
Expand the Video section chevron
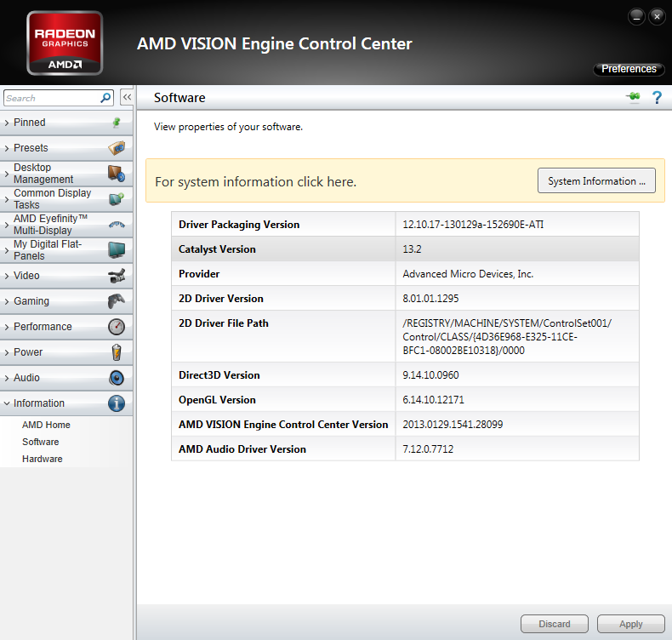pos(7,276)
